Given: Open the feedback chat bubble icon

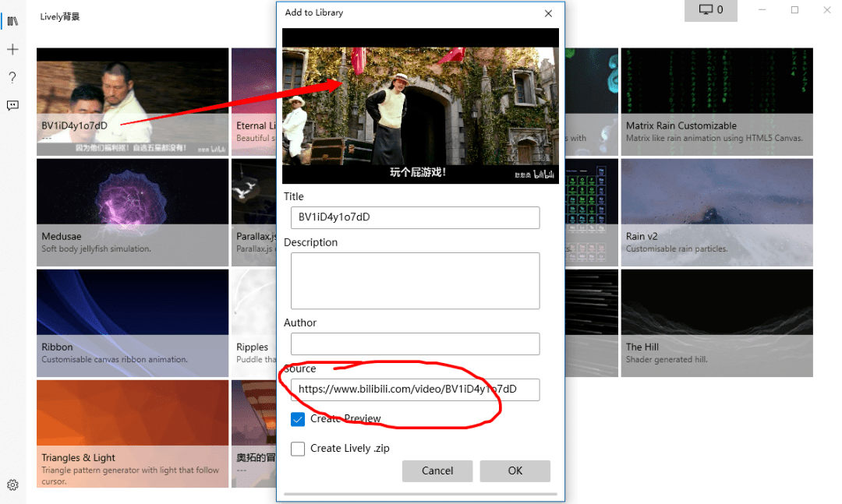Looking at the screenshot, I should point(12,105).
